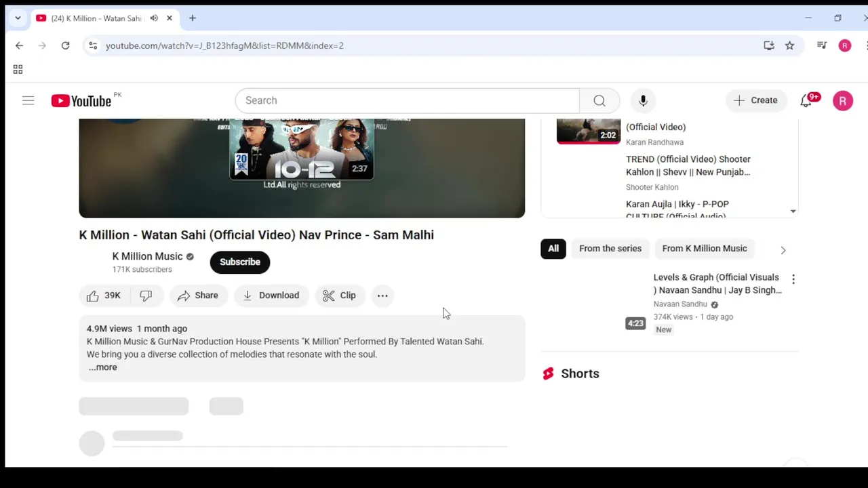Click the Karan Randhawa channel name
Image resolution: width=868 pixels, height=488 pixels.
click(654, 142)
